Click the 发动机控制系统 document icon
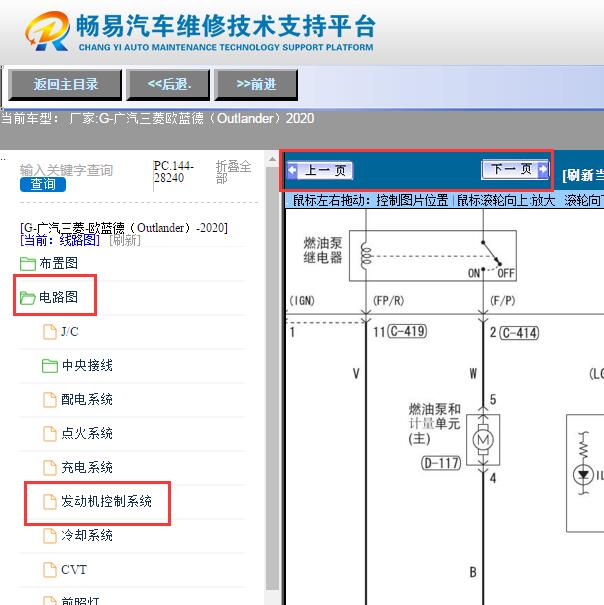Viewport: 604px width, 605px height. tap(49, 502)
